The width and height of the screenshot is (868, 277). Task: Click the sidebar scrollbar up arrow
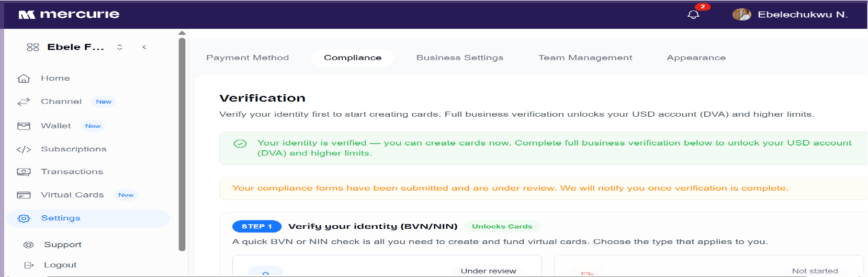tap(182, 33)
